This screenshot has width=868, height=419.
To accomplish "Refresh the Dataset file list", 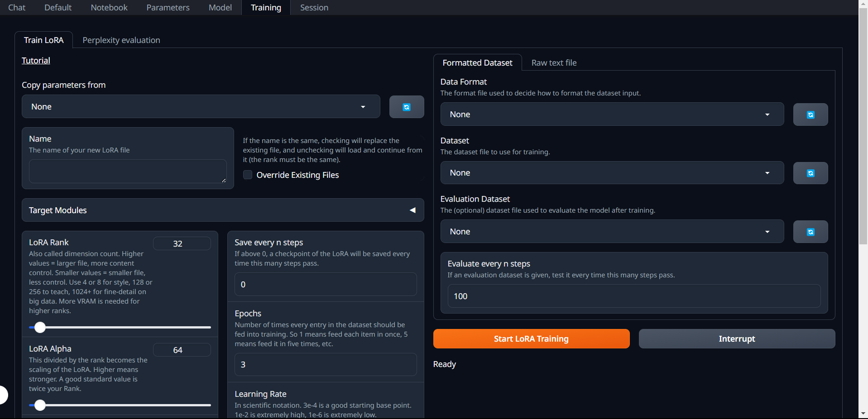I will (x=810, y=173).
